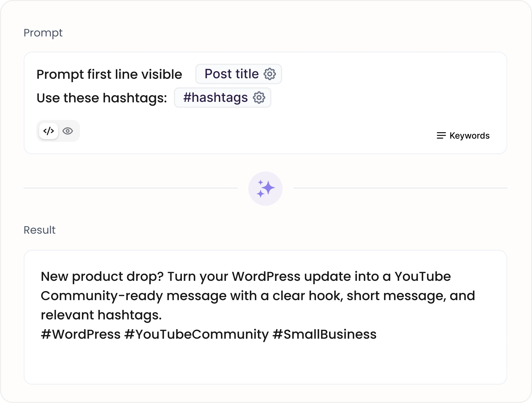The width and height of the screenshot is (532, 403).
Task: Open the Keywords menu
Action: 463,136
